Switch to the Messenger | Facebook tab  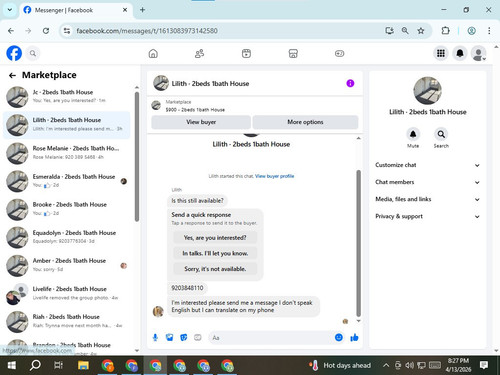(x=76, y=10)
